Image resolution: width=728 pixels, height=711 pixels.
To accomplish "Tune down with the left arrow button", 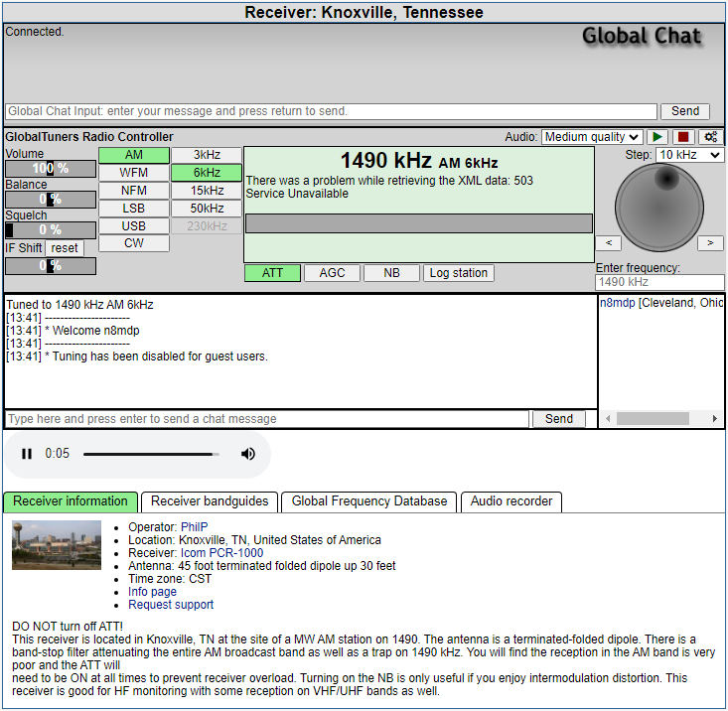I will point(608,242).
